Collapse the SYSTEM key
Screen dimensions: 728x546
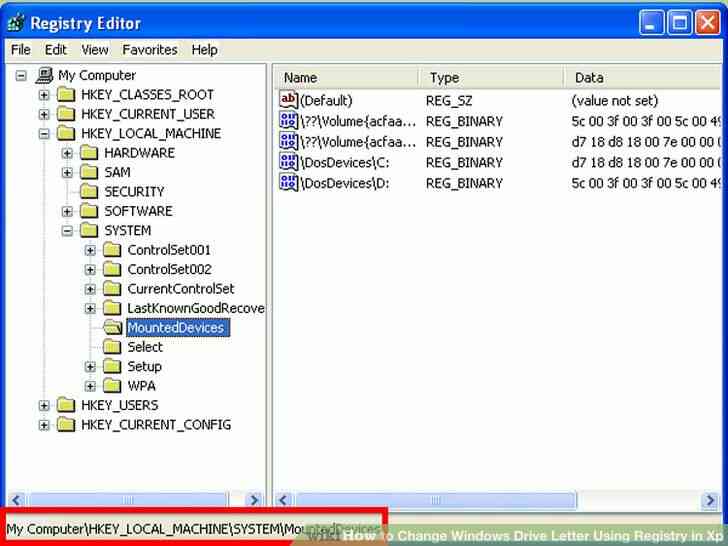coord(67,231)
